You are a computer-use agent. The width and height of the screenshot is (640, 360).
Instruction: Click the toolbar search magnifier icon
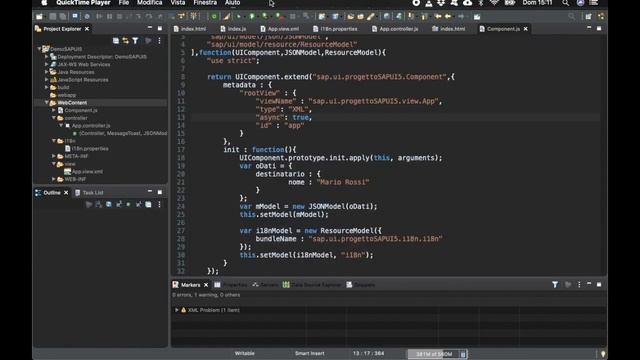571,16
